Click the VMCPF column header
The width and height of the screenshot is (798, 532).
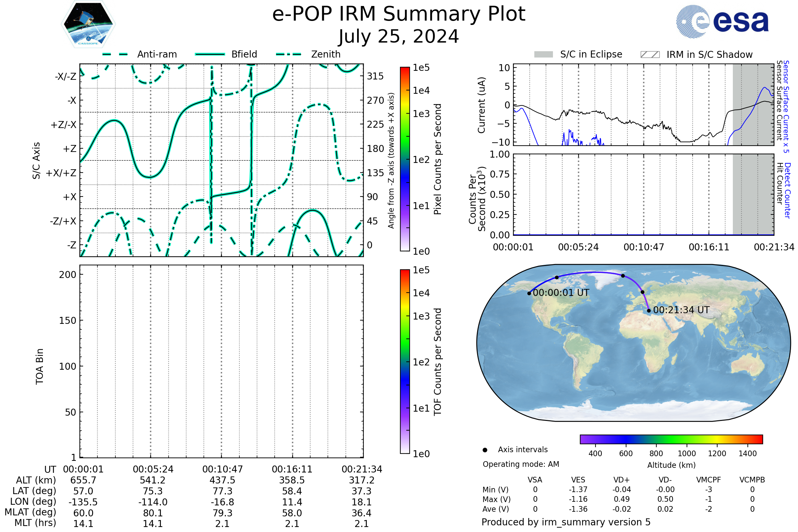(709, 480)
